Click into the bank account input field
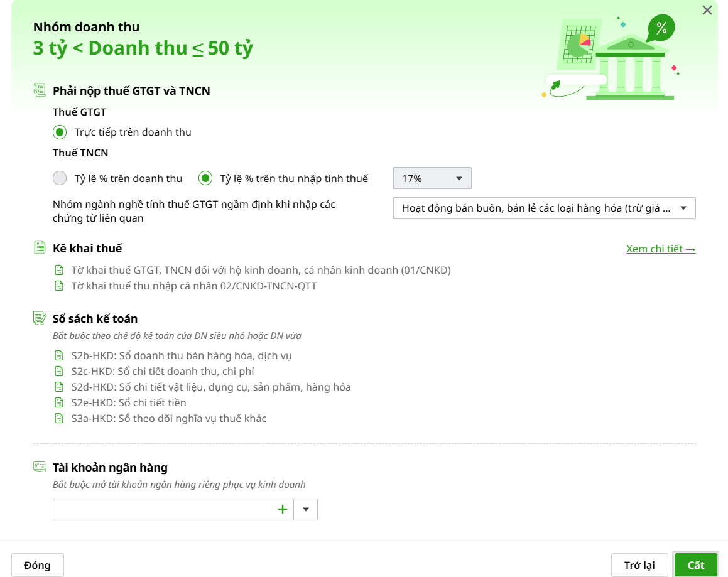 coord(163,509)
